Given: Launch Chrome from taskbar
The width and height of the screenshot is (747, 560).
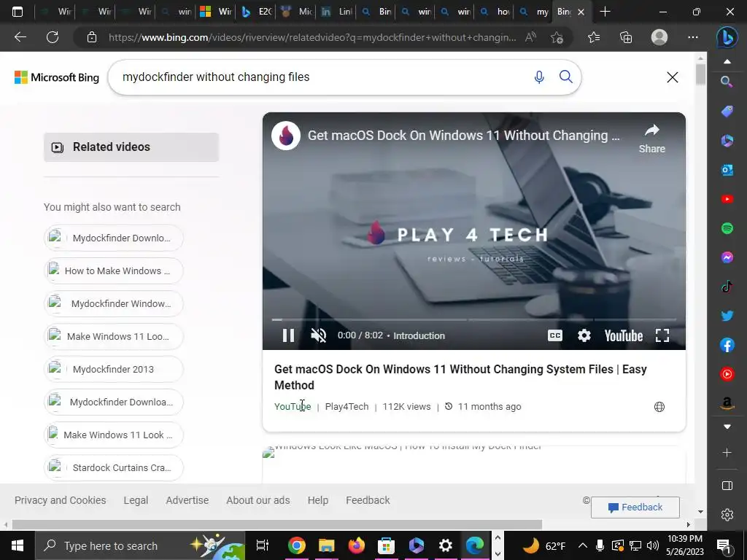Looking at the screenshot, I should point(296,545).
